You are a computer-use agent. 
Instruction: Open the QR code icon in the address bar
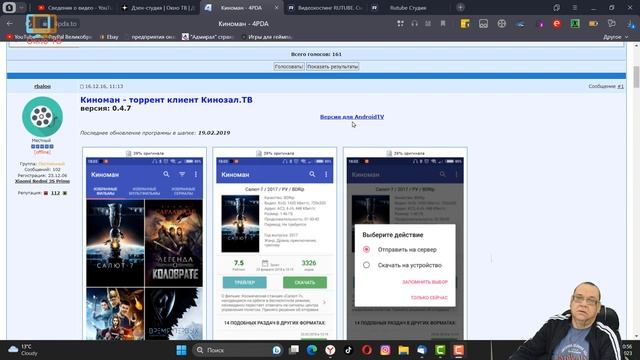click(400, 24)
